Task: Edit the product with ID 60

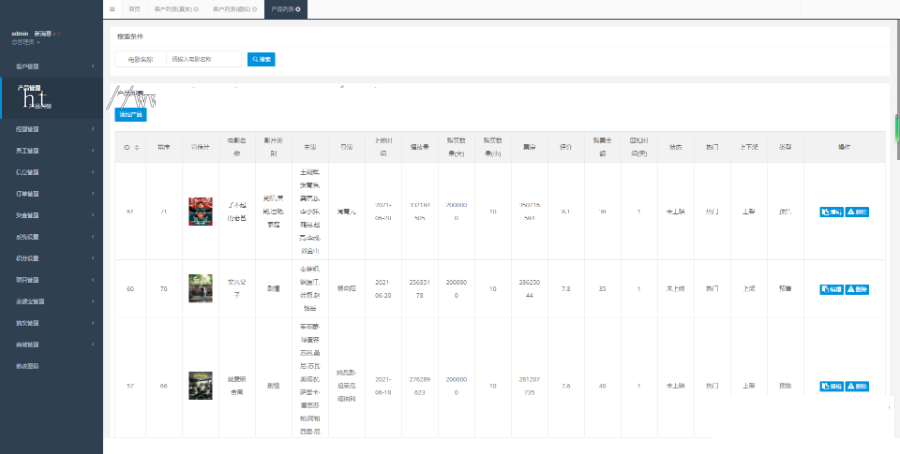Action: click(830, 288)
